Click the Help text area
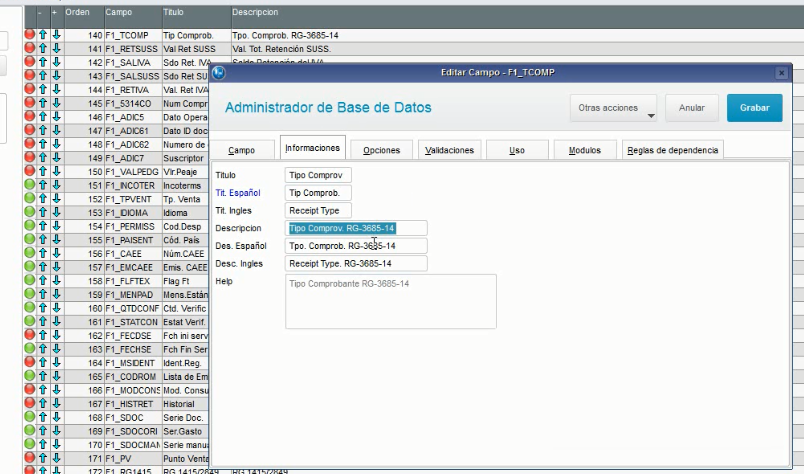Viewport: 804px width, 474px height. click(391, 302)
